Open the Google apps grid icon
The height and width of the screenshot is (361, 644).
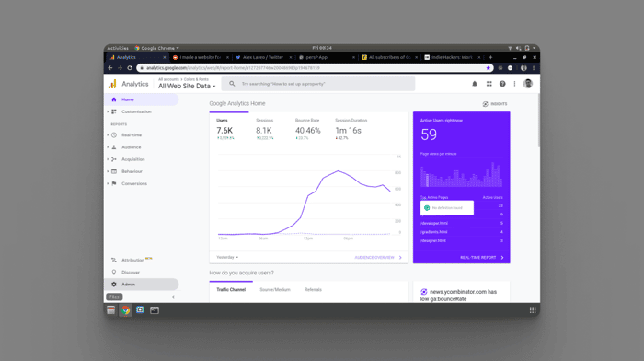[x=489, y=84]
